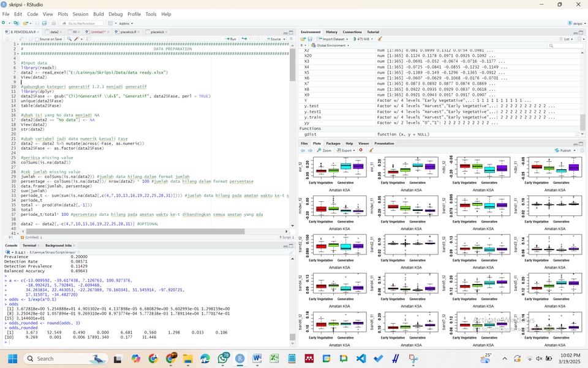Open WhatsApp from the taskbar
This screenshot has width=588, height=368.
tap(223, 359)
